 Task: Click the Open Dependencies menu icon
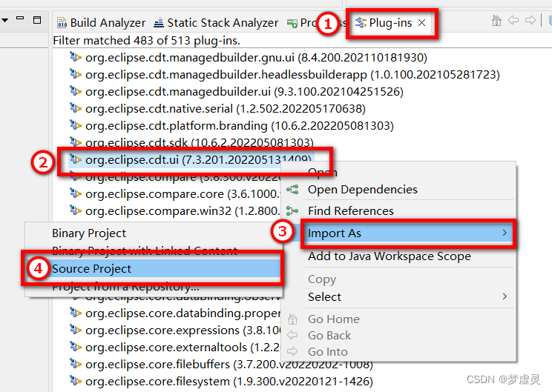292,190
